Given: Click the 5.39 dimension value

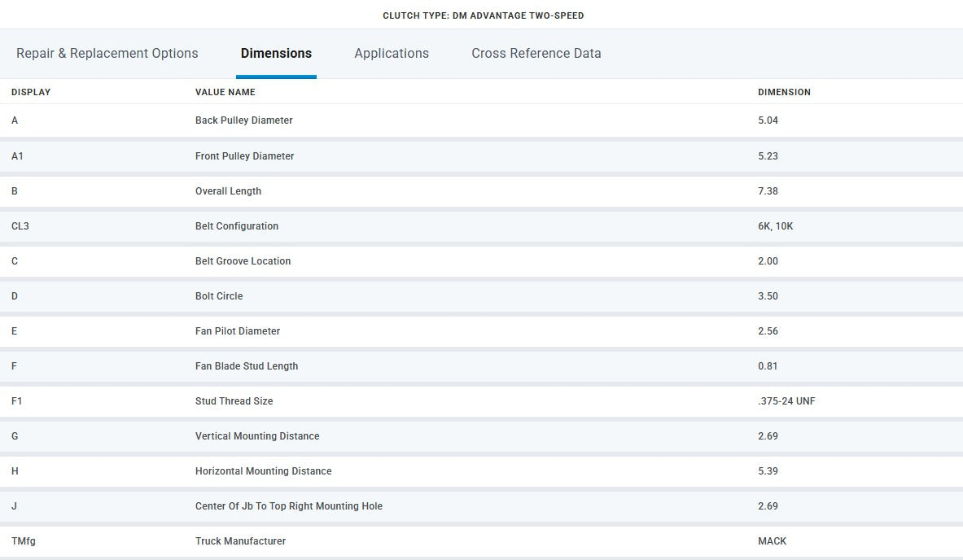Looking at the screenshot, I should pyautogui.click(x=768, y=471).
